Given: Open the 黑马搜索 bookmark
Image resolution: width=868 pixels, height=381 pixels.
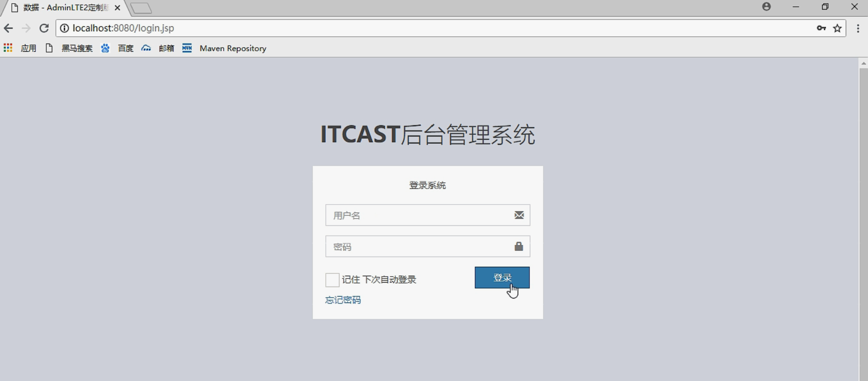Looking at the screenshot, I should pos(69,48).
